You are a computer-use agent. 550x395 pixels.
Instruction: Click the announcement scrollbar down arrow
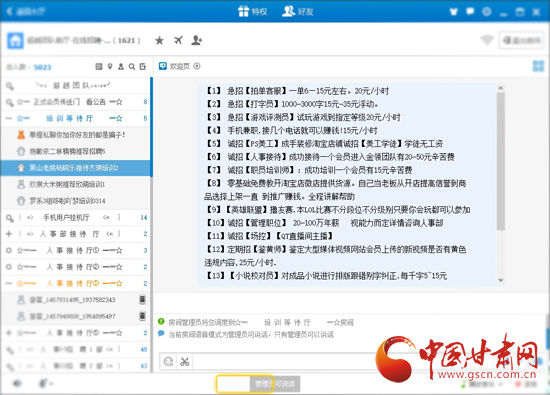pos(501,280)
